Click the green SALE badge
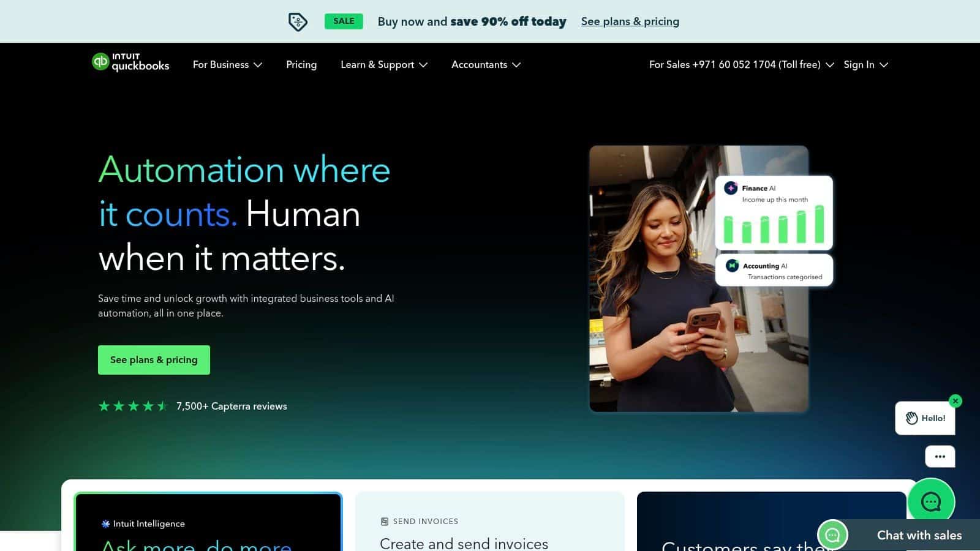980x551 pixels. [x=344, y=21]
